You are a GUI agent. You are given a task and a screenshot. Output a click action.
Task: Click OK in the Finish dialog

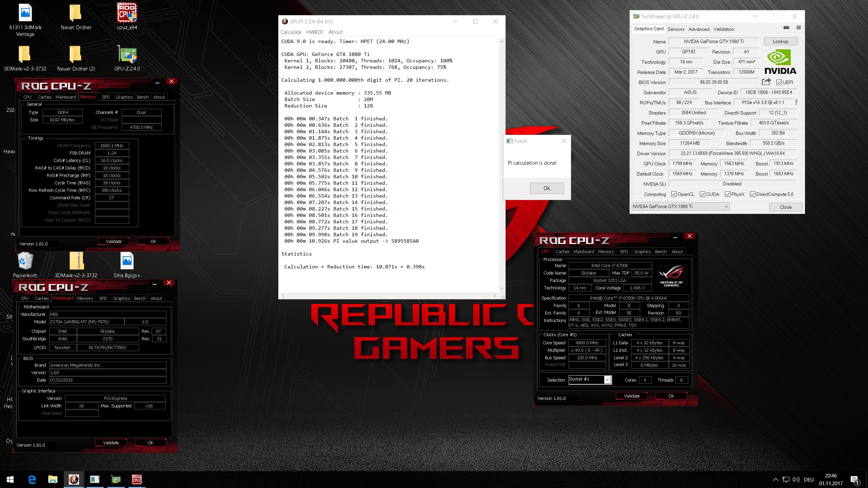pyautogui.click(x=547, y=188)
